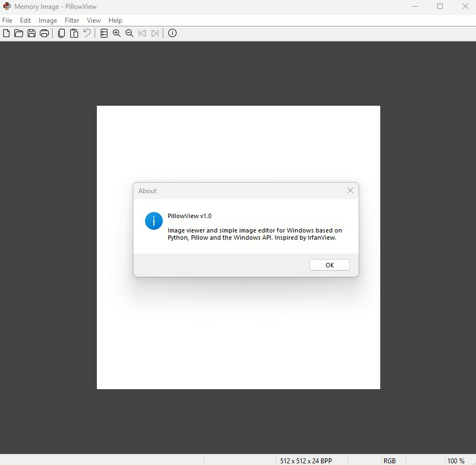
Task: Go to the next image icon
Action: tap(155, 33)
